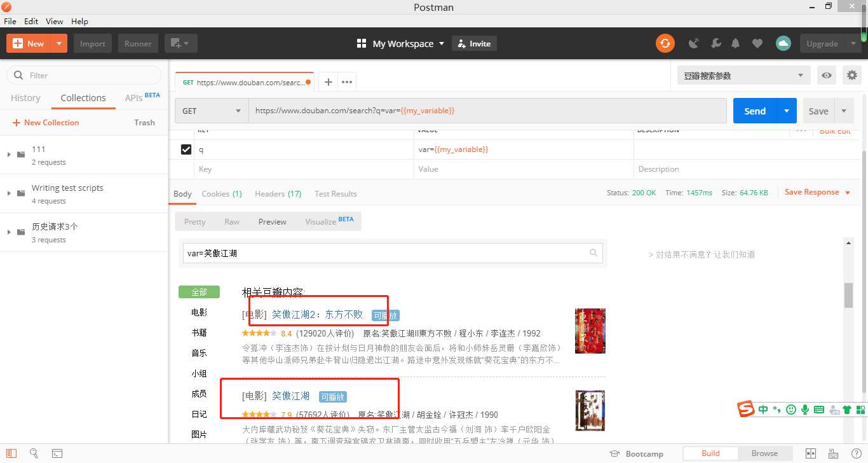The image size is (868, 463).
Task: Open the New button dropdown arrow
Action: (x=58, y=43)
